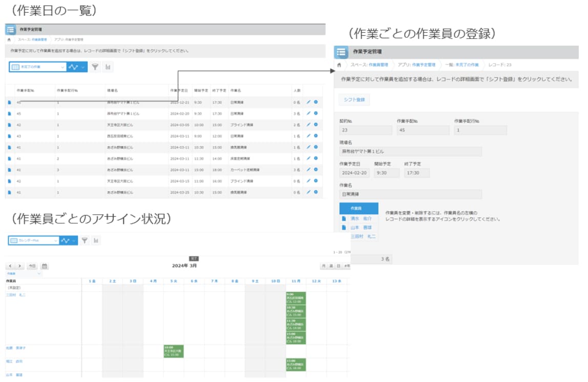Open worker link 三田村 in calendar
This screenshot has height=382, width=588.
coord(16,295)
